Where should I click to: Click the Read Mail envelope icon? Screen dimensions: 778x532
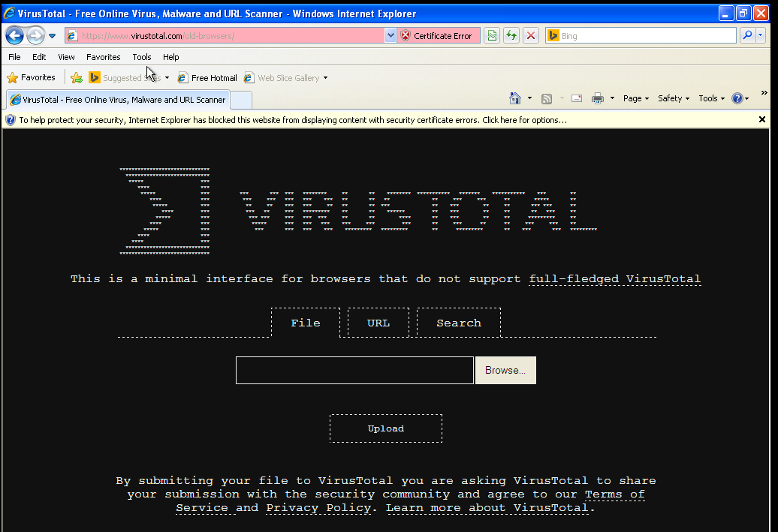tap(577, 98)
